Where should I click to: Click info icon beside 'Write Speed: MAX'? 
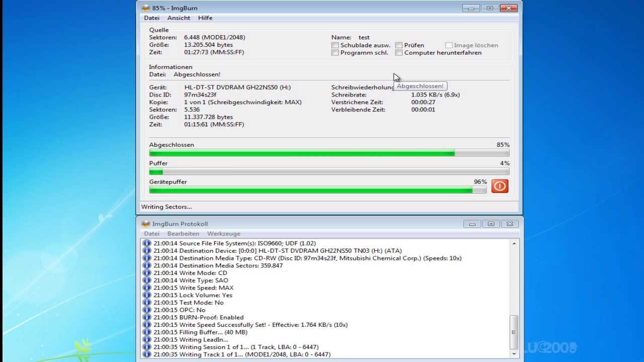pos(147,288)
